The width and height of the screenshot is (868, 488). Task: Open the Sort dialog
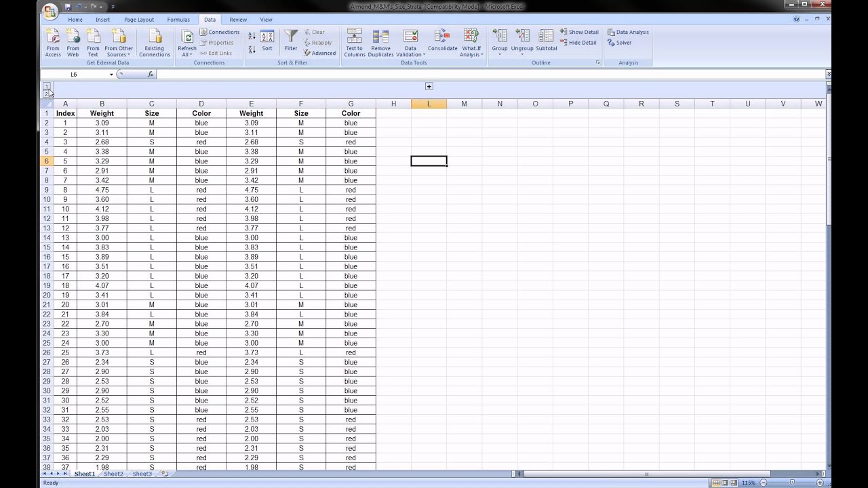pyautogui.click(x=267, y=41)
